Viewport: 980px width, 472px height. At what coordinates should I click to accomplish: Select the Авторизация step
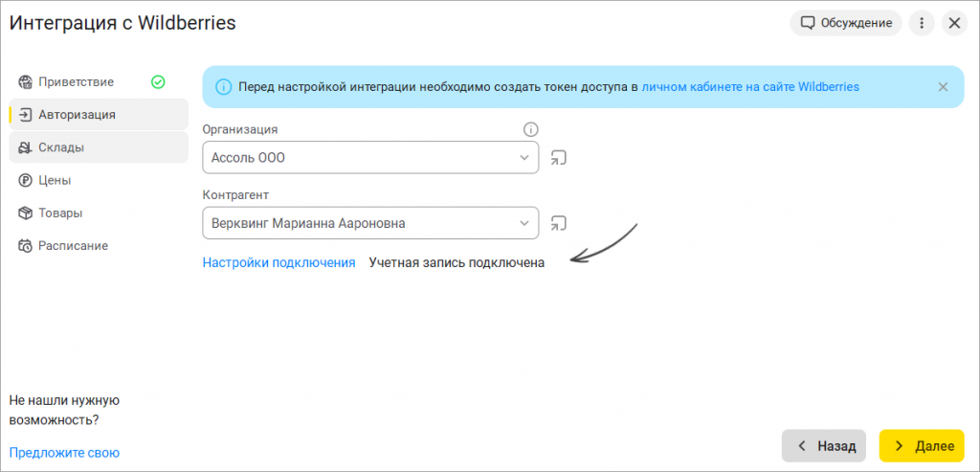pos(99,114)
